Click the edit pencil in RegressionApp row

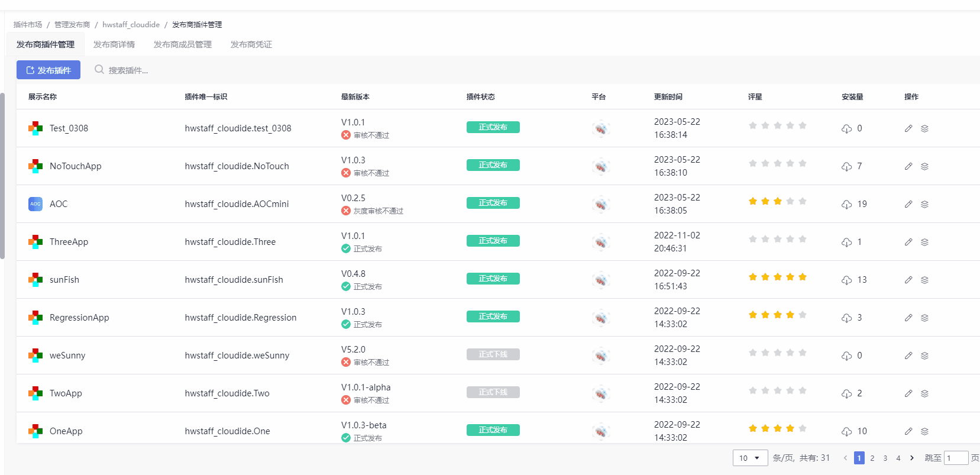[908, 318]
